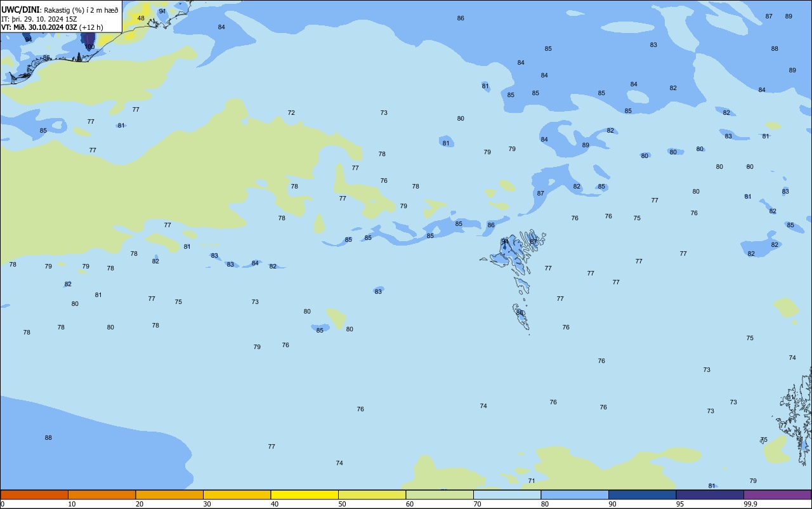Click the legend tick label '30'

coord(207,504)
